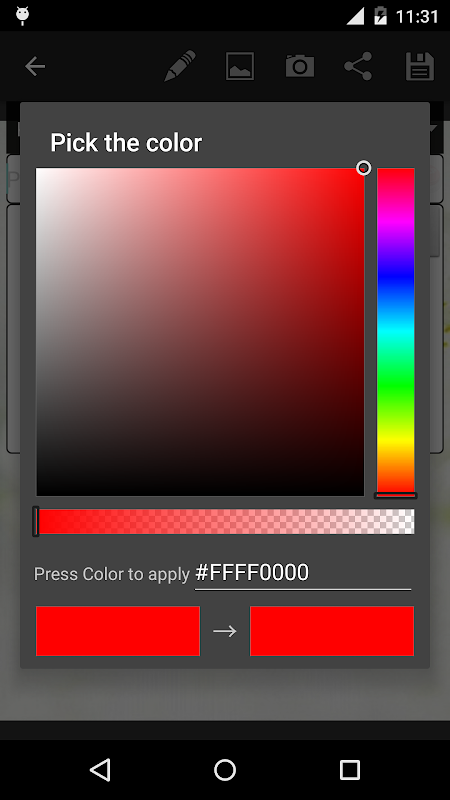Tap the share icon
The image size is (450, 800).
pyautogui.click(x=358, y=66)
